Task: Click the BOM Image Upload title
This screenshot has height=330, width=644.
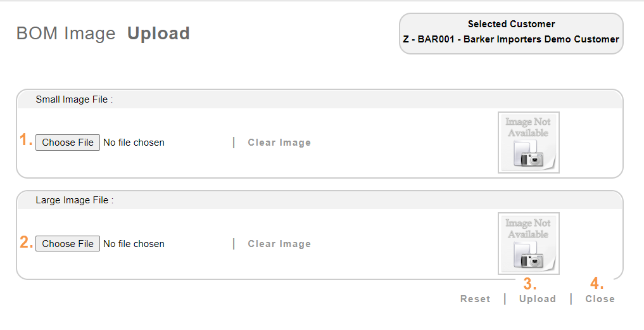Action: click(103, 33)
